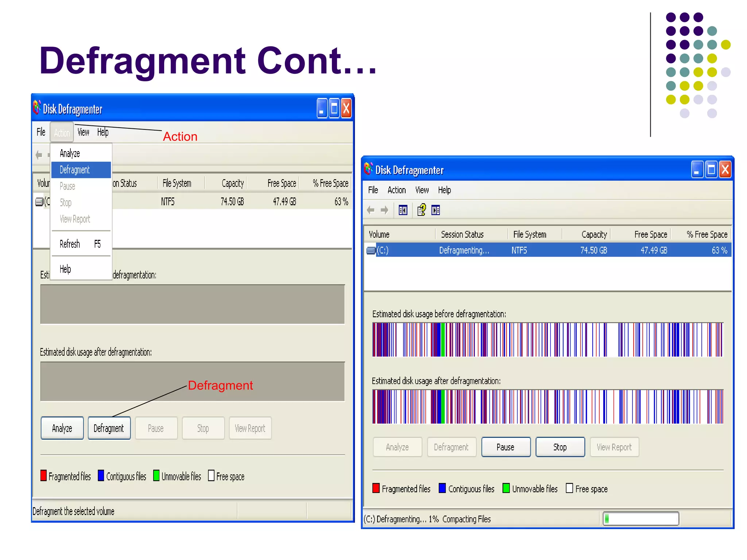Click Volume column header in right window
This screenshot has width=747, height=560.
(x=400, y=234)
